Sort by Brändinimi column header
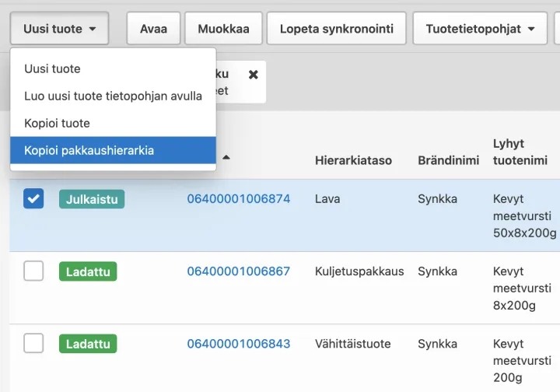560x392 pixels. tap(448, 160)
